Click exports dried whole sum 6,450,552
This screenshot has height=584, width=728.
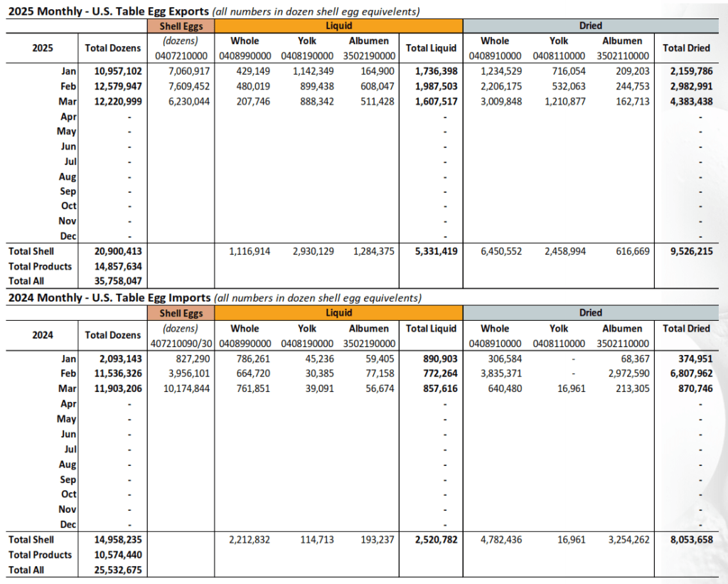pos(501,251)
